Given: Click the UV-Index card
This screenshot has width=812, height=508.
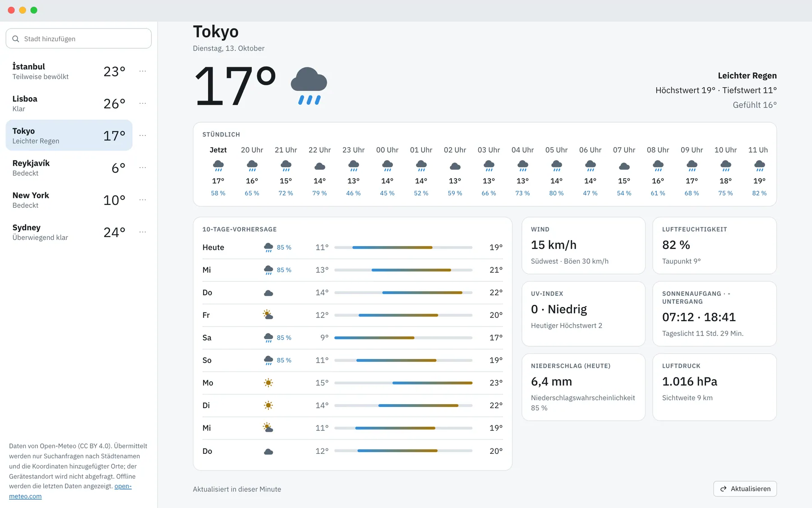Looking at the screenshot, I should [x=583, y=314].
